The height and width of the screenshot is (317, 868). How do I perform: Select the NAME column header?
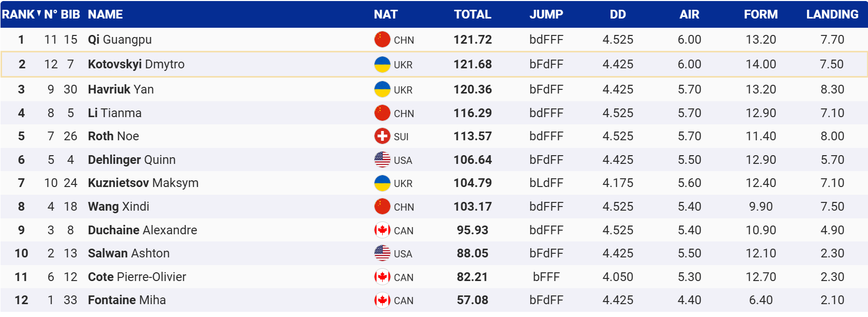105,14
